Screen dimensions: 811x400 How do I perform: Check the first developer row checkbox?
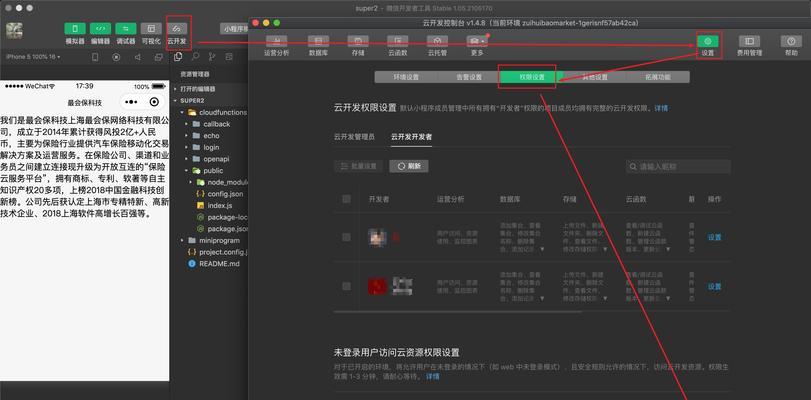click(346, 237)
